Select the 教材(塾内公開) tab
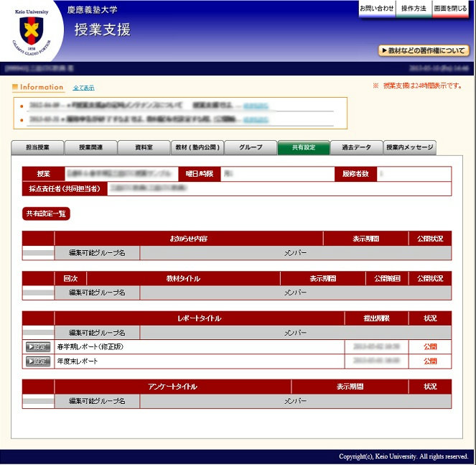Screen dimensions: 476x465 coord(197,147)
